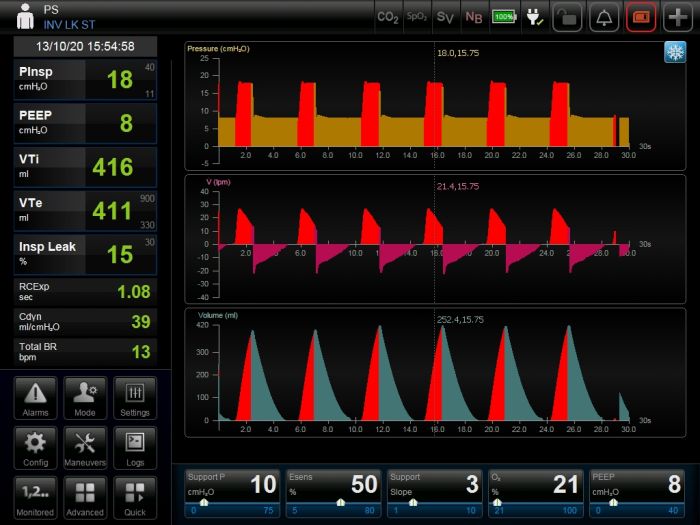
Task: Select the Total BR 13 bpm row
Action: [x=85, y=352]
